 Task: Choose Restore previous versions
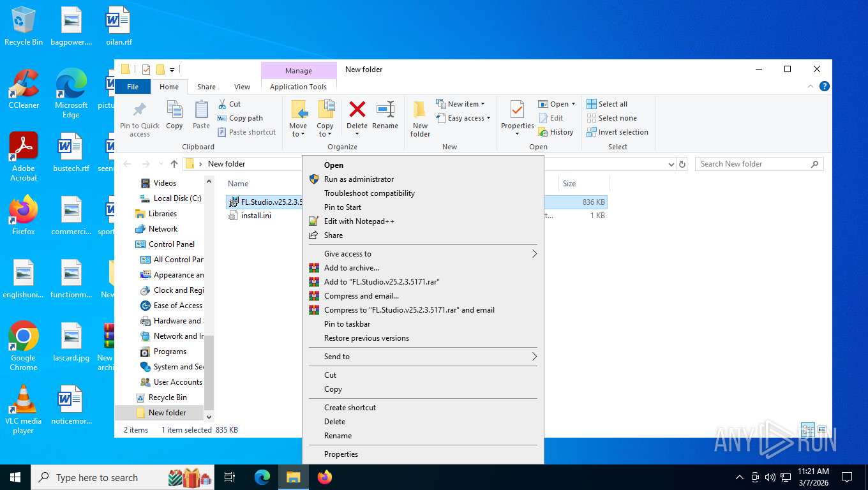coord(423,338)
